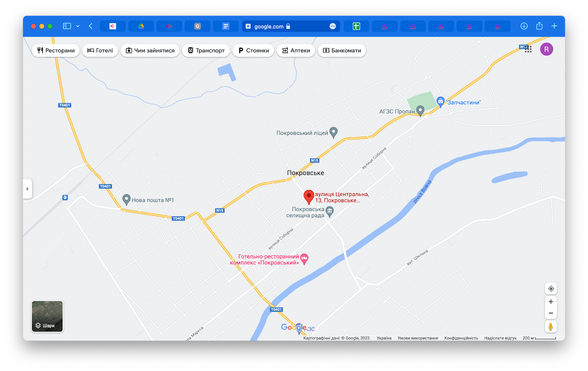Open the account avatar R
Viewport: 588px width, 371px height.
coord(546,49)
